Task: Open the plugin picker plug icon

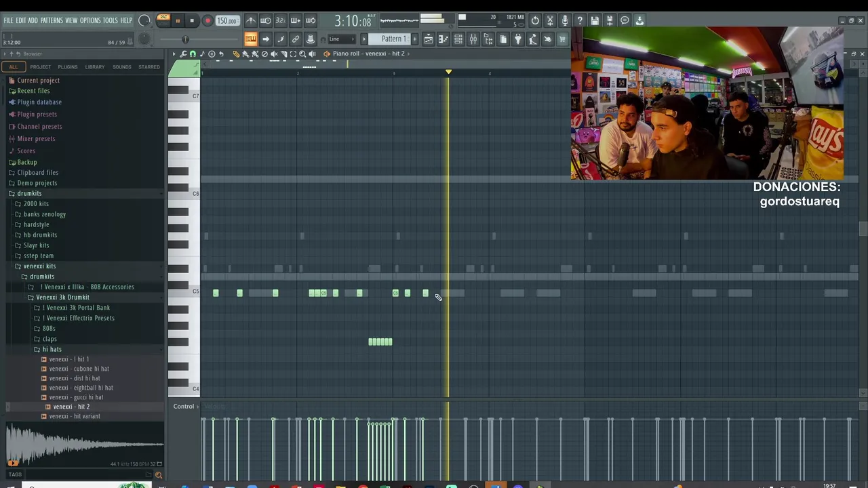Action: tap(519, 39)
